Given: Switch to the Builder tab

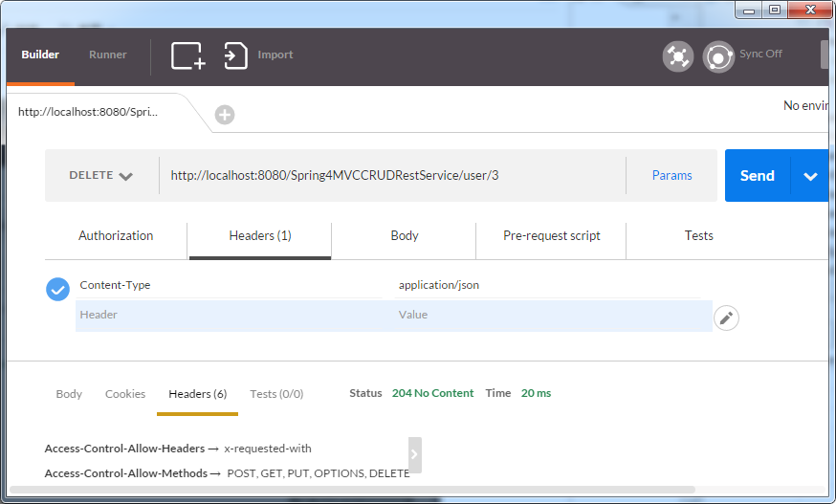Looking at the screenshot, I should click(x=40, y=55).
